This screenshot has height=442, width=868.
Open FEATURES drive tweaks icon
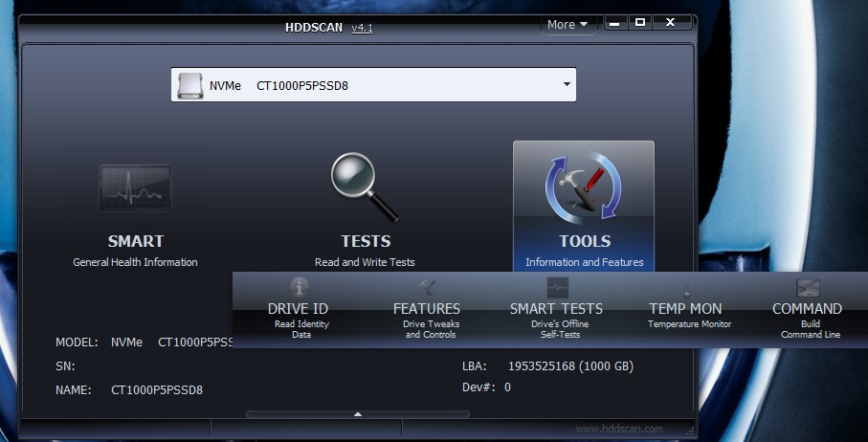(428, 287)
